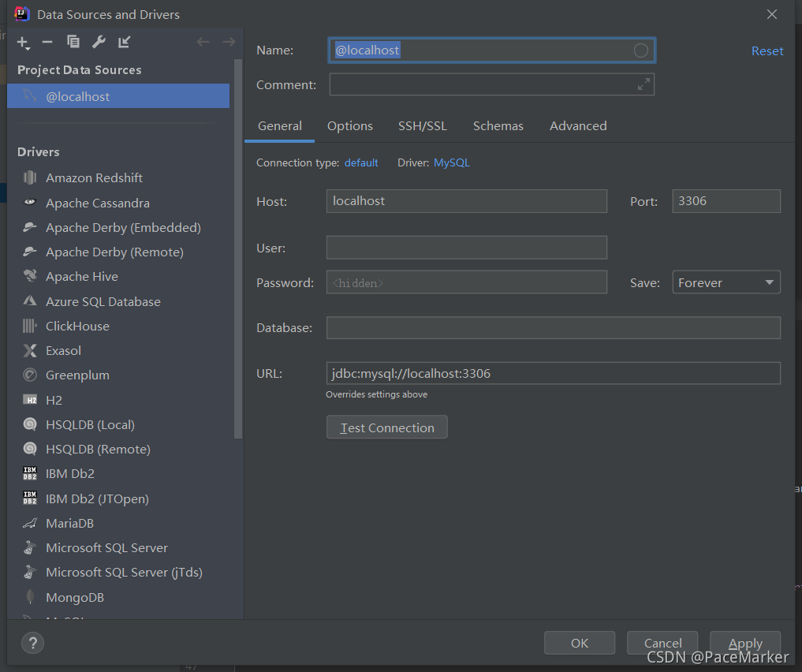The height and width of the screenshot is (672, 802).
Task: Click the Microsoft SQL Server icon
Action: (30, 547)
